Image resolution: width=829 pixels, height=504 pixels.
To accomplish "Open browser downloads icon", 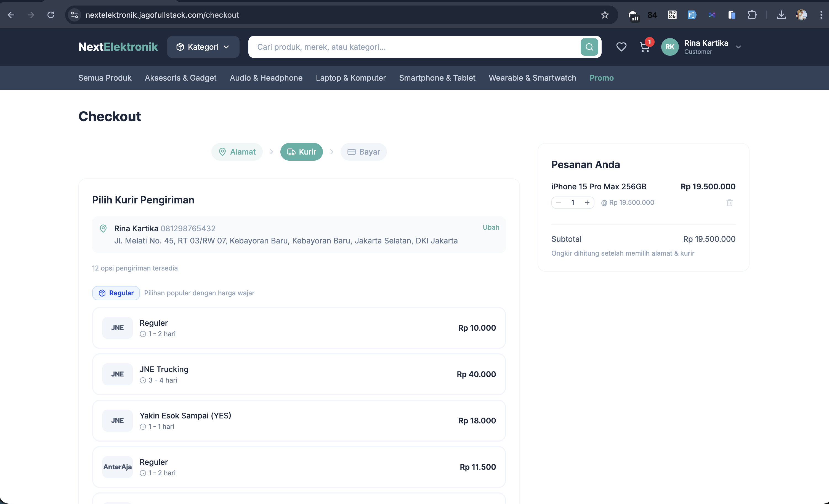I will (781, 15).
